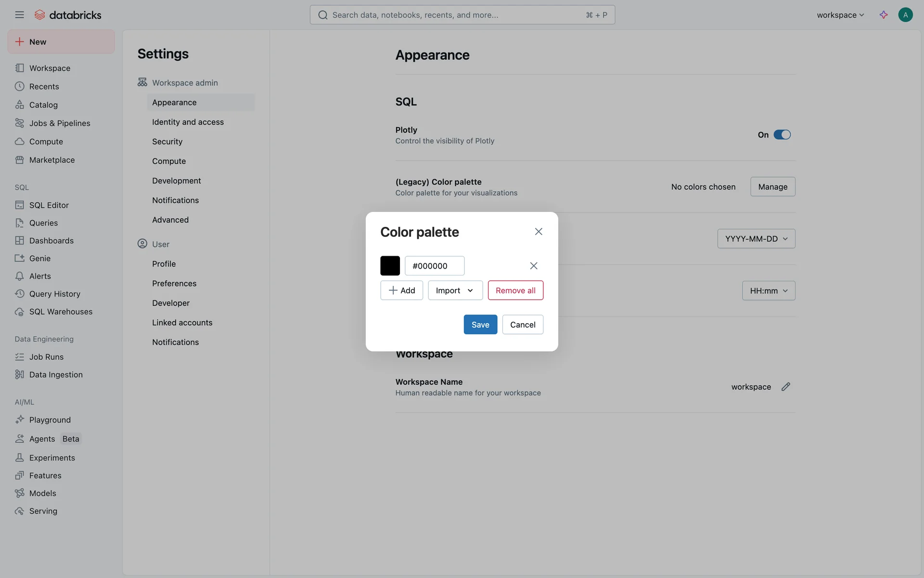Click the Remove all button
The width and height of the screenshot is (924, 578).
[x=515, y=290]
